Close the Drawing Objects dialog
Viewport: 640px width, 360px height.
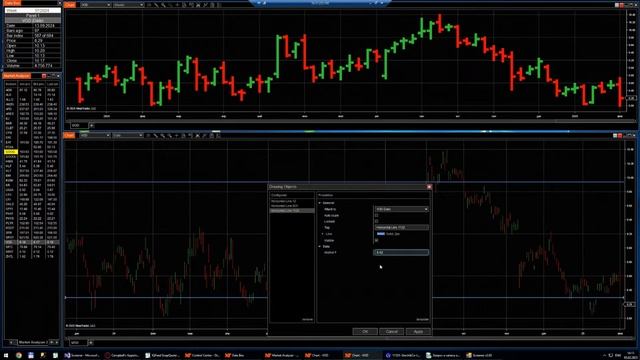point(429,187)
